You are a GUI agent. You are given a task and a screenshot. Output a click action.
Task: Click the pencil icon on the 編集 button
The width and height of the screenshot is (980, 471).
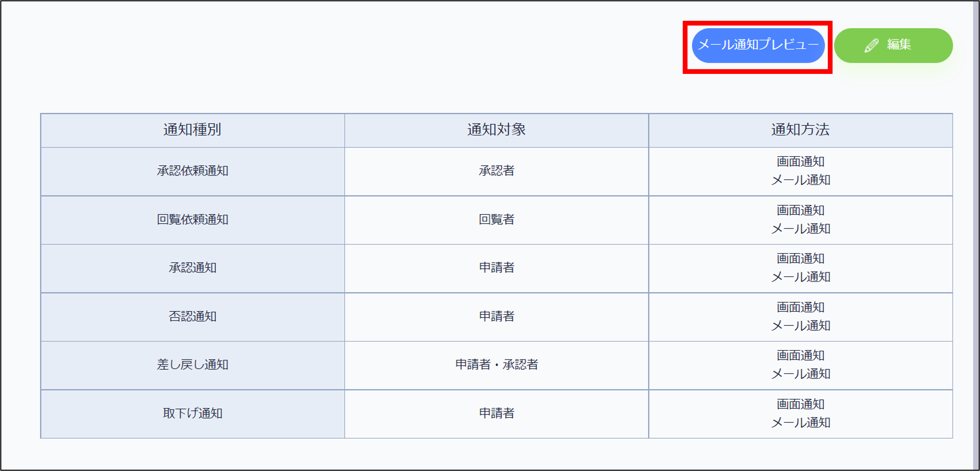point(871,45)
